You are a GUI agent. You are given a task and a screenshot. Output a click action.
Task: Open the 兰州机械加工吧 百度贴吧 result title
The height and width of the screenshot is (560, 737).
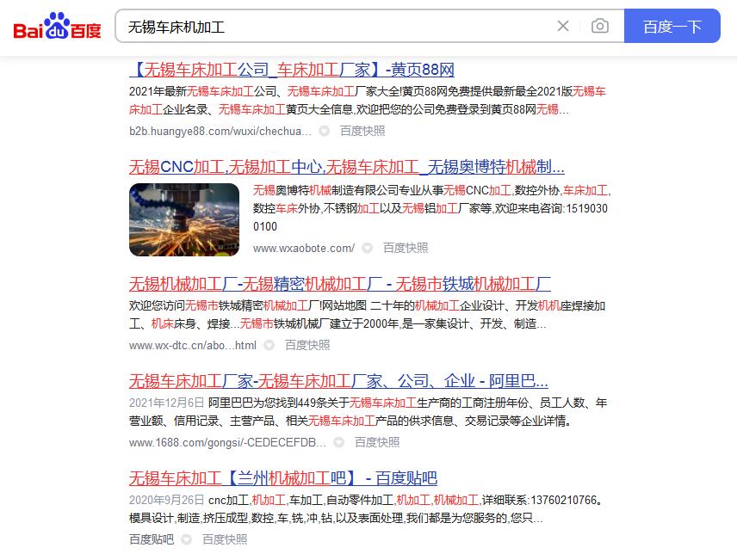coord(283,478)
